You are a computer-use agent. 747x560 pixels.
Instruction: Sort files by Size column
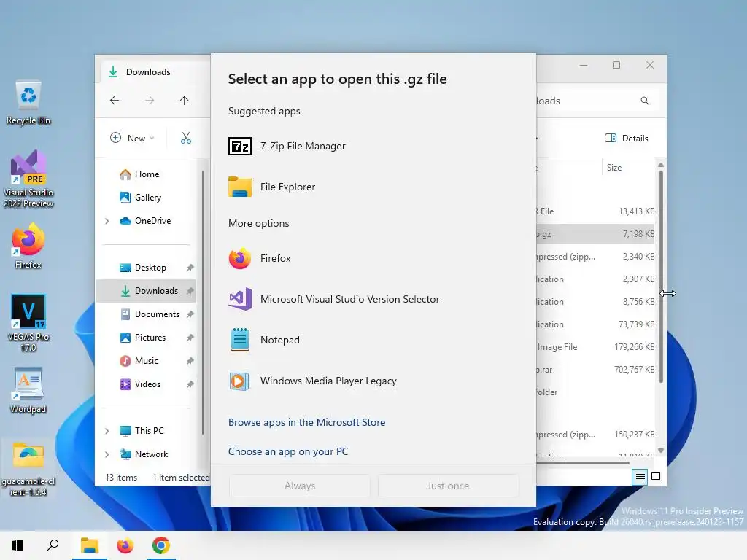point(628,168)
